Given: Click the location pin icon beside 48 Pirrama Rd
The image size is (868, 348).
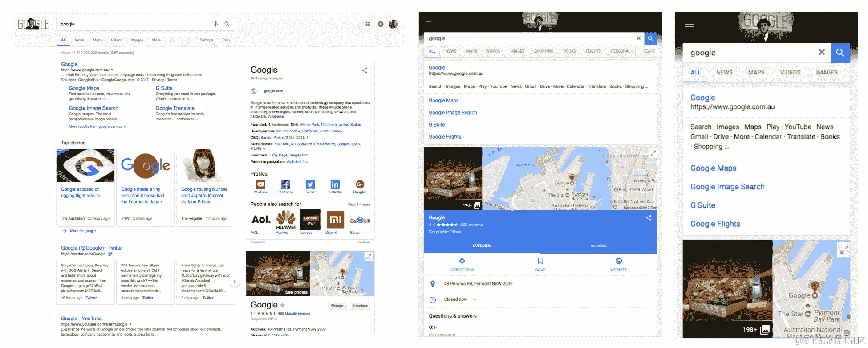Looking at the screenshot, I should 433,284.
